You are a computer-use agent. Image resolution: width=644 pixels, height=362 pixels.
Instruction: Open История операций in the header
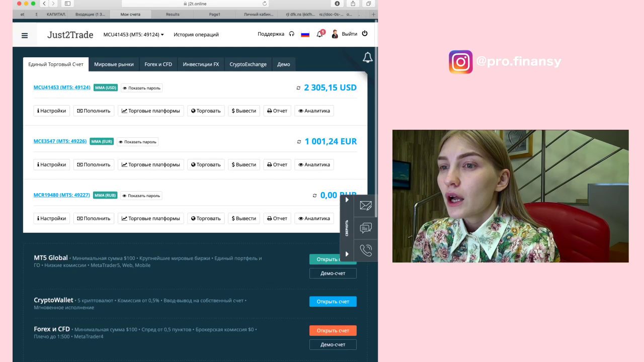coord(196,35)
